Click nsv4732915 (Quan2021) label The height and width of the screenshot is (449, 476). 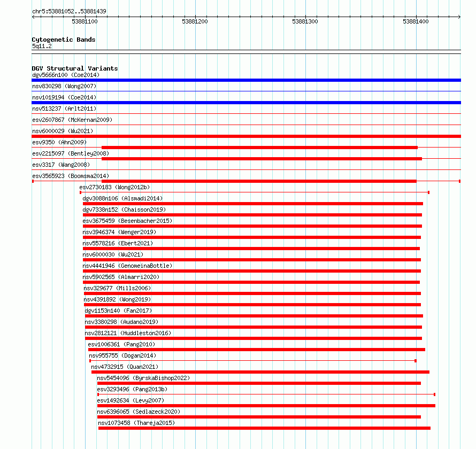[125, 367]
